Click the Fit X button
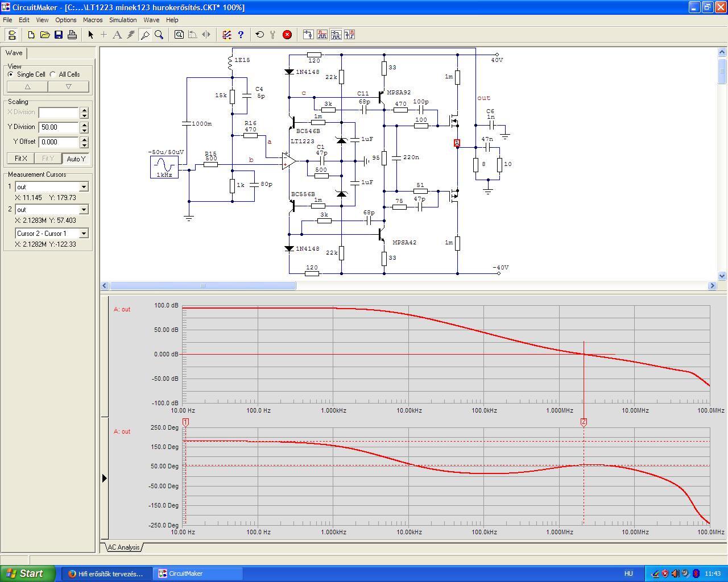The height and width of the screenshot is (582, 728). (21, 159)
